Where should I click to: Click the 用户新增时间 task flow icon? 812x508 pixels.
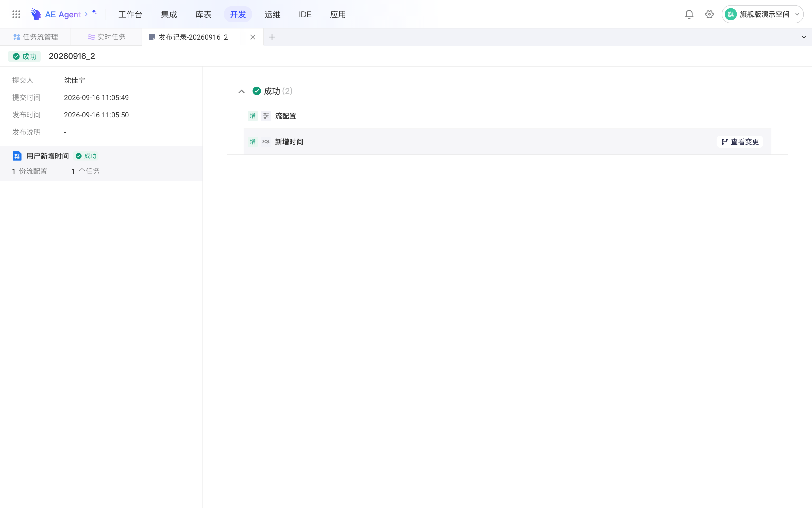[x=17, y=156]
